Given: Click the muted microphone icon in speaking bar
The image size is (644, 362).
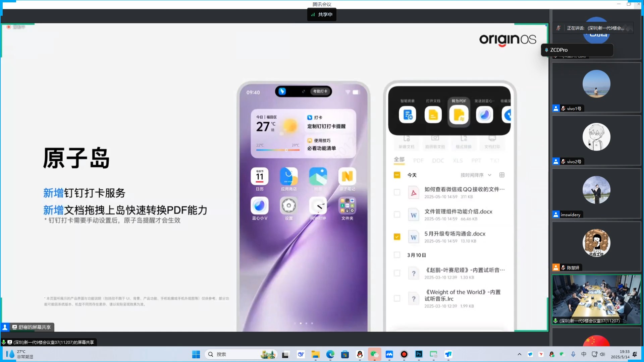Looking at the screenshot, I should [558, 28].
